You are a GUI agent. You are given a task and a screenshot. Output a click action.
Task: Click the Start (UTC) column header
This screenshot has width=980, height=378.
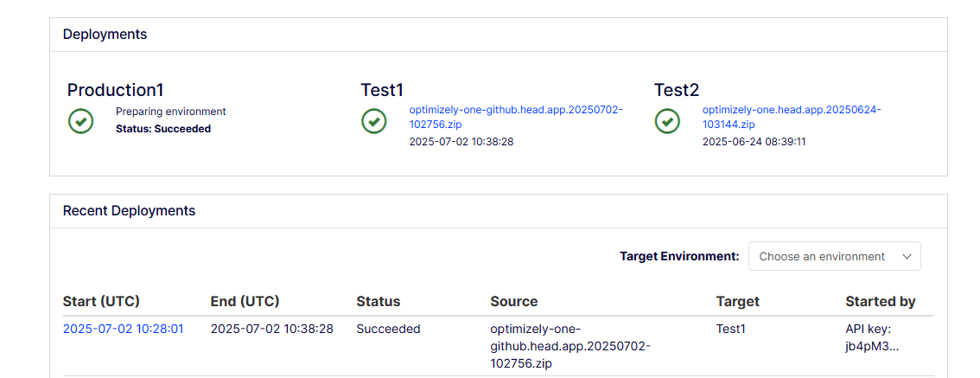point(101,301)
